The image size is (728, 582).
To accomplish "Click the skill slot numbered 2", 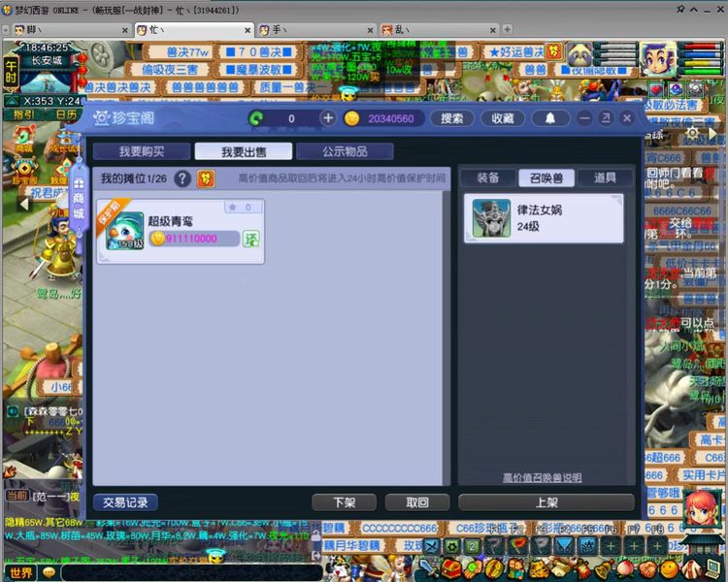I will point(473,546).
